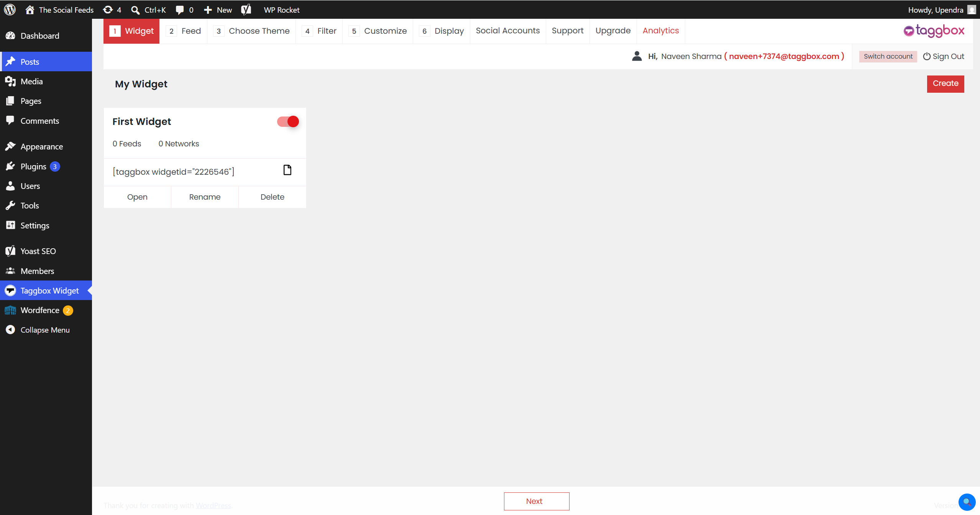This screenshot has height=515, width=980.
Task: Click the Wordfence notification badge 2
Action: [x=68, y=311]
